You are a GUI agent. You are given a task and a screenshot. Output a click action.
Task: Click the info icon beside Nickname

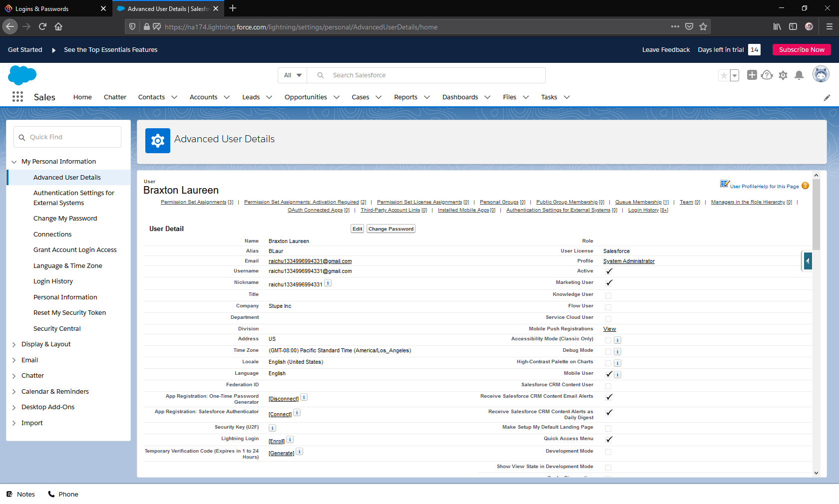pos(328,283)
